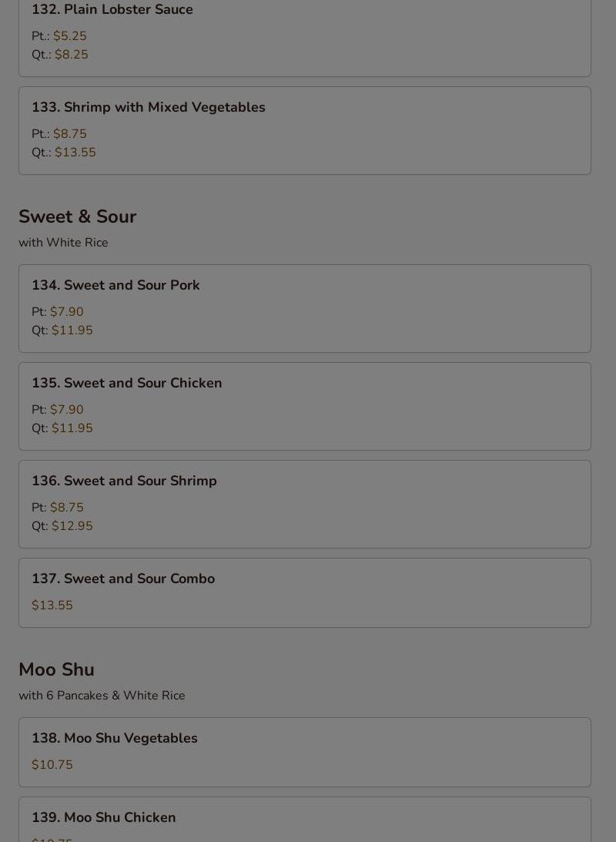This screenshot has height=842, width=616.
Task: Click Qt $13.55 price of Shrimp Mixed Vegetables
Action: [x=75, y=153]
